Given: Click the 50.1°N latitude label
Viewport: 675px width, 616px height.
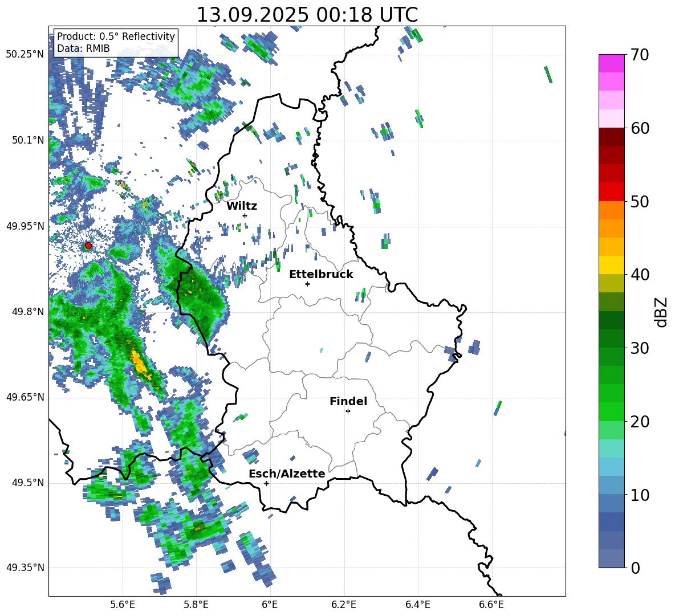Looking at the screenshot, I should point(28,140).
